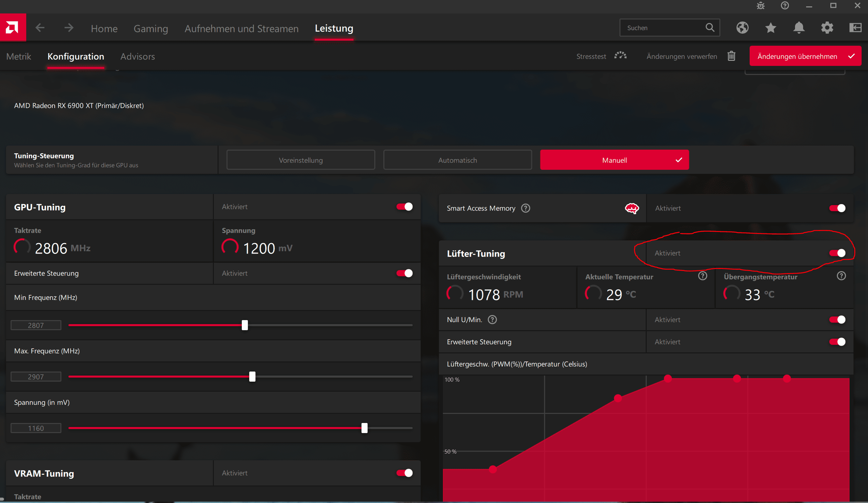Toggle Lüfter-Tuning switch
868x503 pixels.
click(837, 253)
